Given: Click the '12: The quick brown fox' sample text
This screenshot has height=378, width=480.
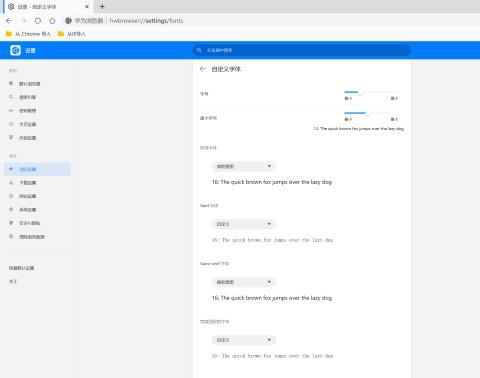Looking at the screenshot, I should (x=359, y=128).
